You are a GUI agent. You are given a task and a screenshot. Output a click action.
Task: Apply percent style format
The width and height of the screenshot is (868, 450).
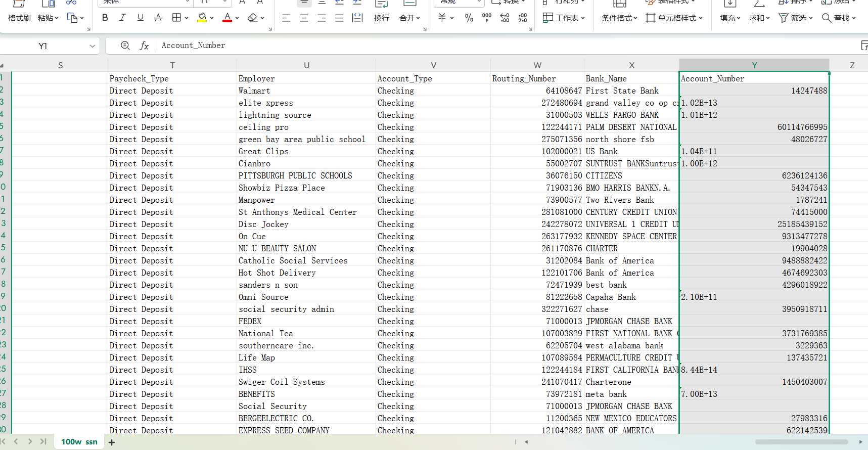point(469,18)
